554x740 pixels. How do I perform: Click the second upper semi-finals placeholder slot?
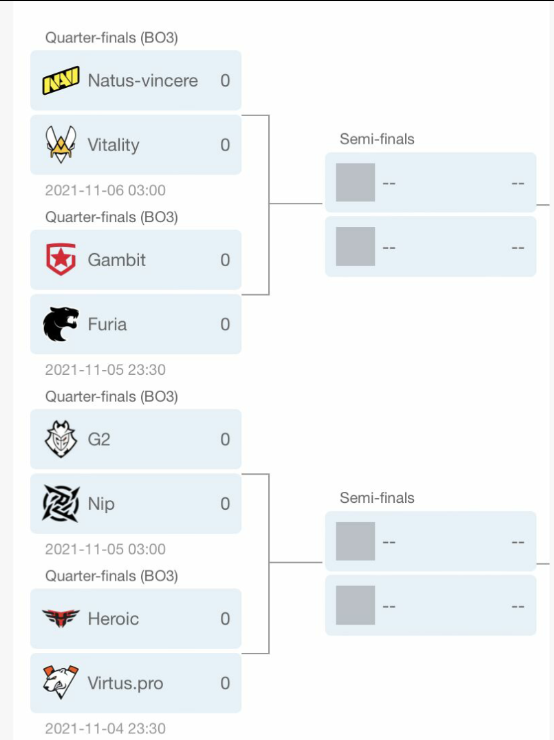(431, 246)
